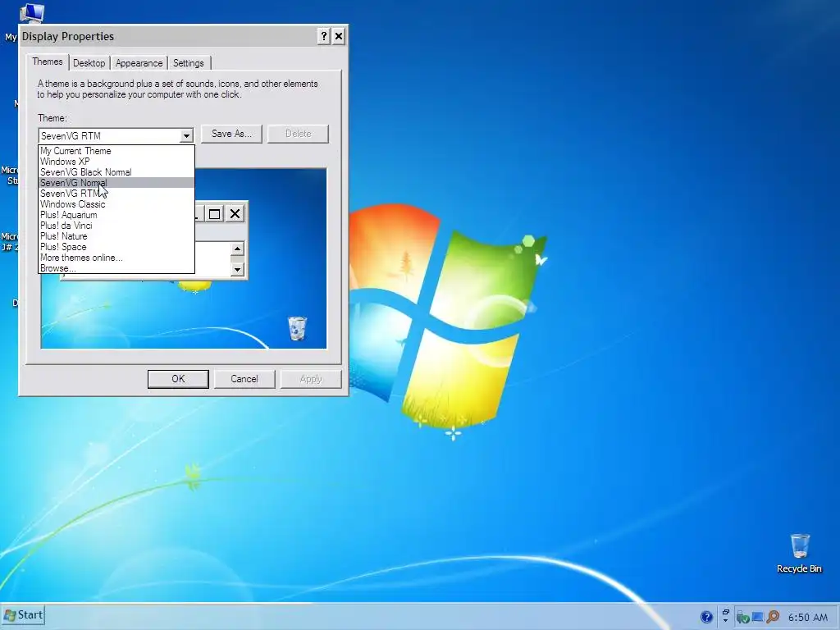
Task: Close the Display Properties dialog
Action: pyautogui.click(x=339, y=36)
